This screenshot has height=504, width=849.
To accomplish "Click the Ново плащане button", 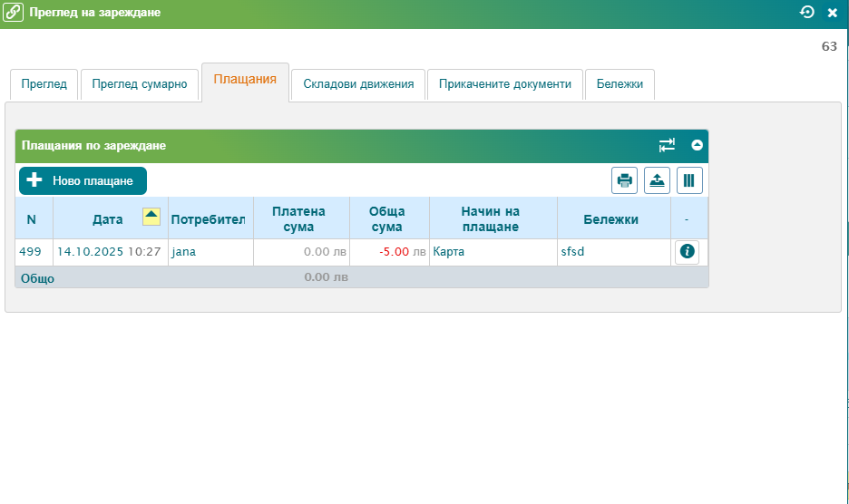I will [83, 180].
